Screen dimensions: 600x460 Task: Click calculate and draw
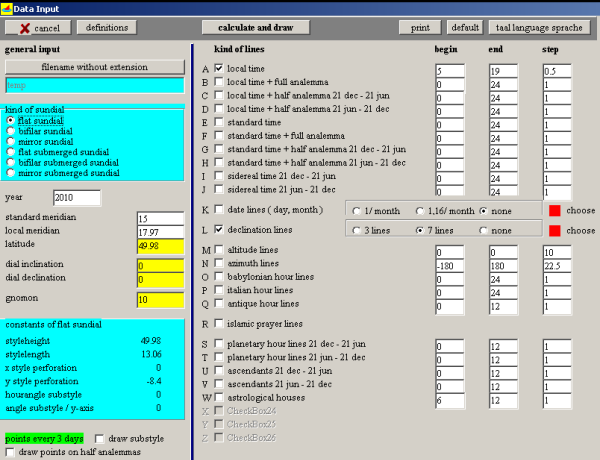coord(256,28)
